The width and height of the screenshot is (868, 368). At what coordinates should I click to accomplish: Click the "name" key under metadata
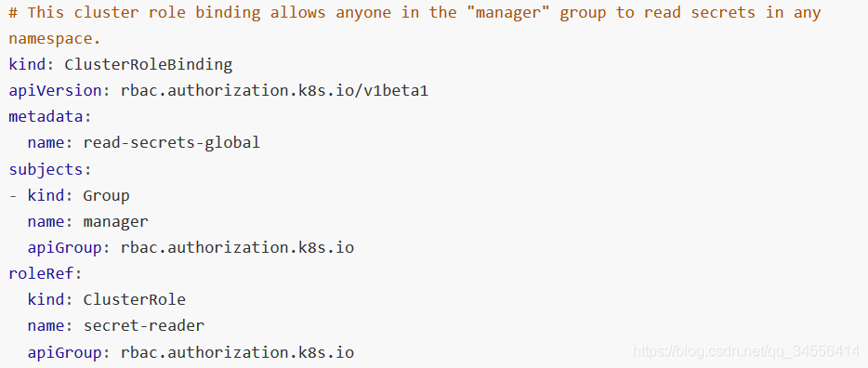click(46, 143)
